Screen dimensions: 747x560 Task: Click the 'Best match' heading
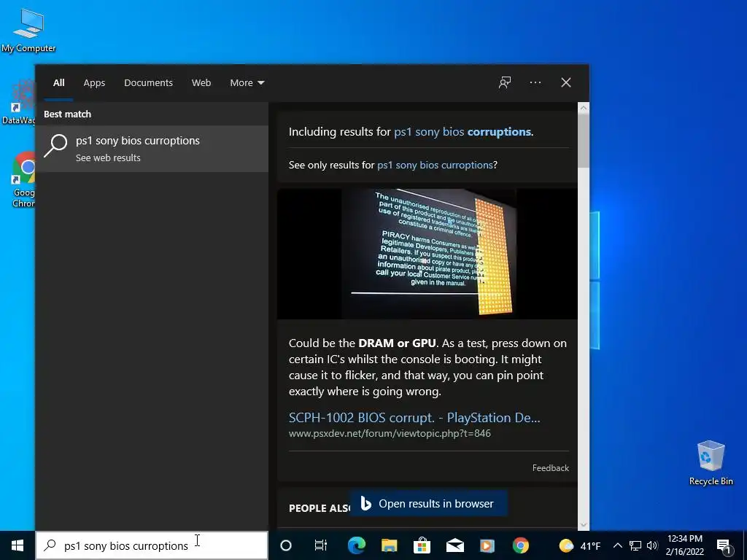(67, 114)
